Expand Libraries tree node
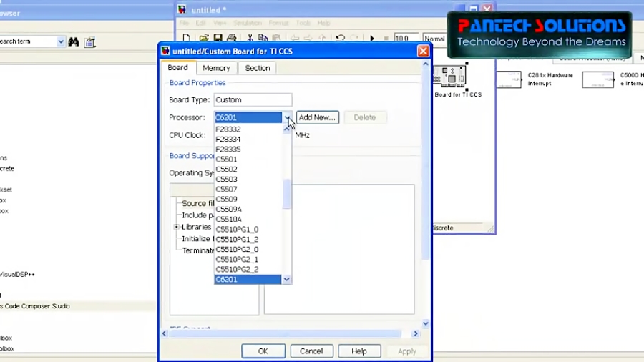The width and height of the screenshot is (644, 362). tap(177, 227)
